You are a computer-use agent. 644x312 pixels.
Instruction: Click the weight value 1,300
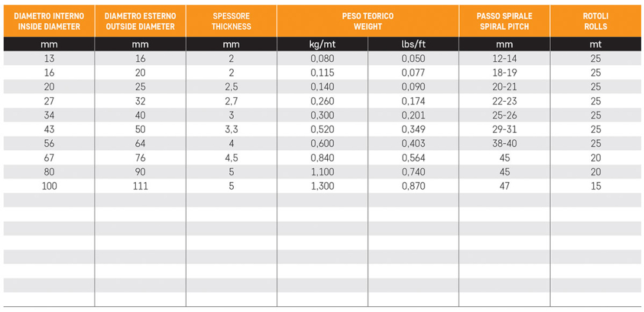coord(323,186)
